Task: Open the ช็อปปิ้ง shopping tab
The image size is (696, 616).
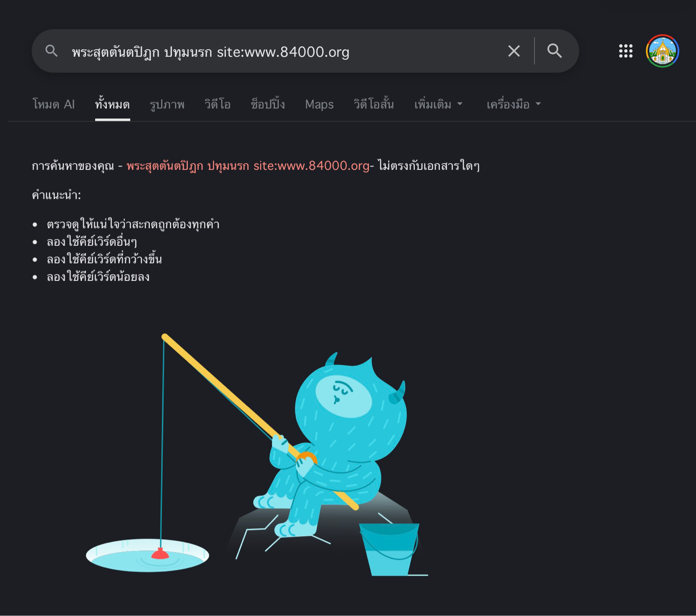Action: click(268, 104)
